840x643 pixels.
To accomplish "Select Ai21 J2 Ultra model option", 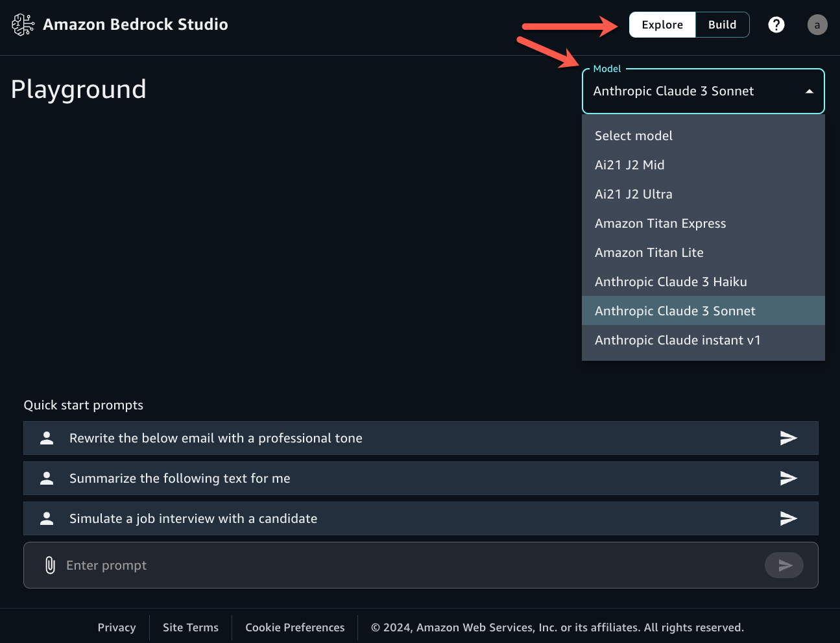I will click(x=633, y=194).
